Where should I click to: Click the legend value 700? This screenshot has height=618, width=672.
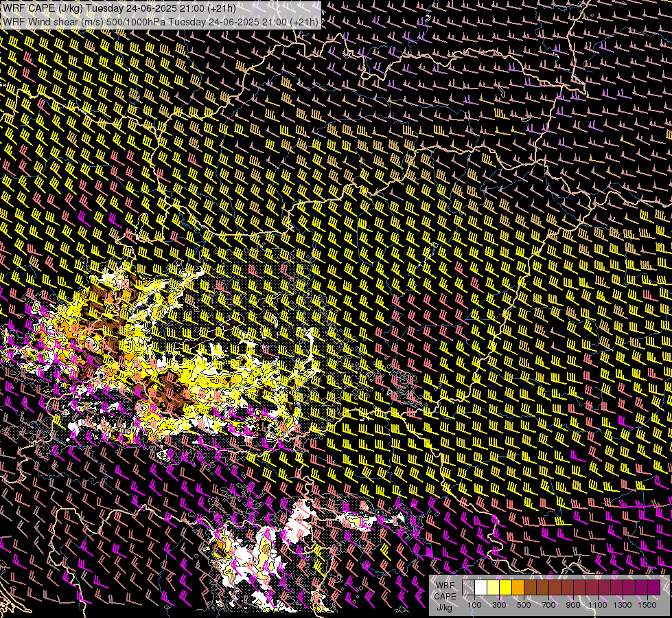548,605
